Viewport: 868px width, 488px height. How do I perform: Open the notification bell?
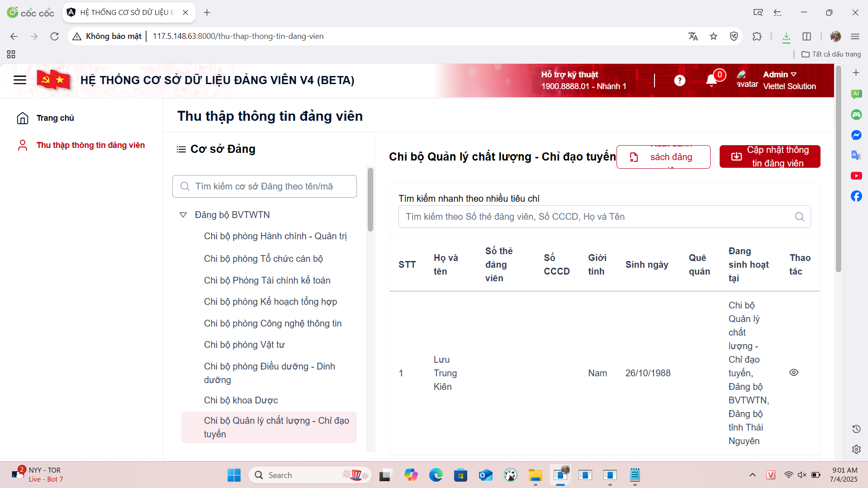(x=711, y=80)
